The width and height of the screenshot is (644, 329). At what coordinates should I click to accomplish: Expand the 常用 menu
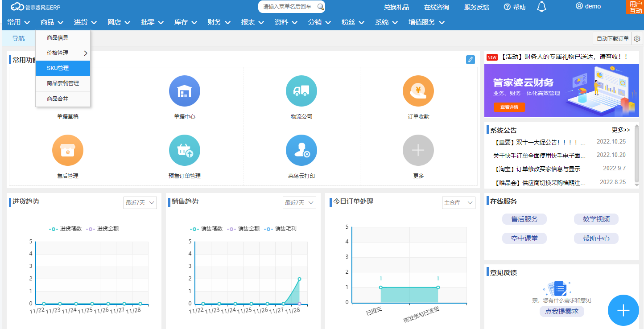click(18, 22)
